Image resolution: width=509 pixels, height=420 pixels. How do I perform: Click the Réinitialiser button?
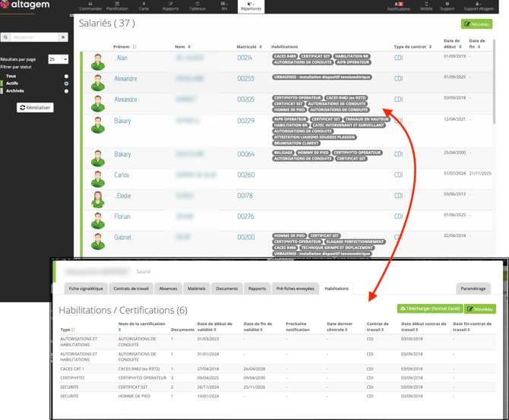(35, 108)
